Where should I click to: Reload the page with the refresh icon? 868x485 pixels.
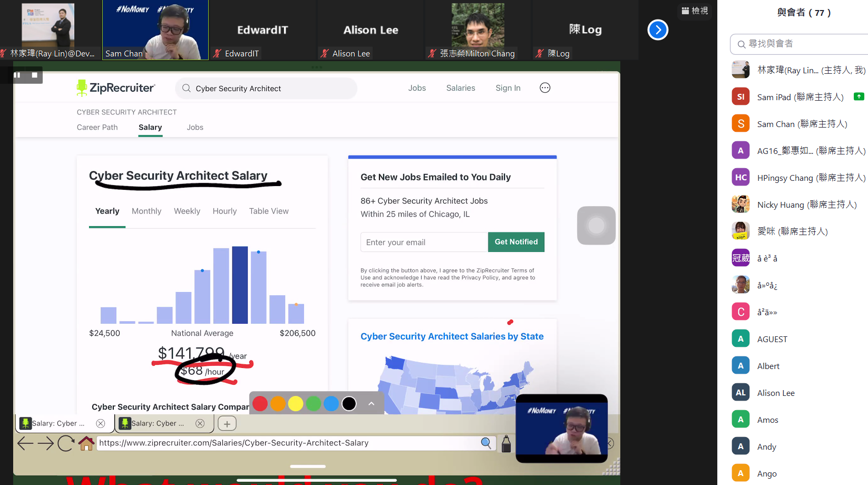tap(66, 443)
